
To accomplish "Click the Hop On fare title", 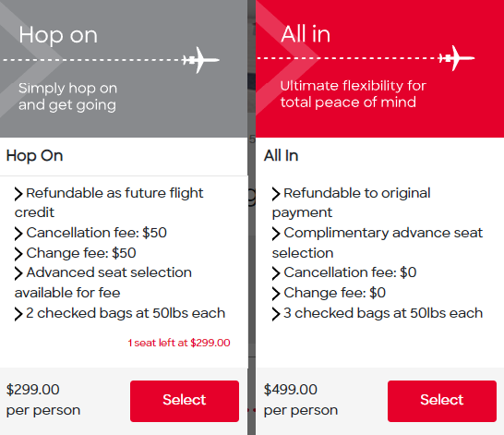I will pyautogui.click(x=34, y=156).
